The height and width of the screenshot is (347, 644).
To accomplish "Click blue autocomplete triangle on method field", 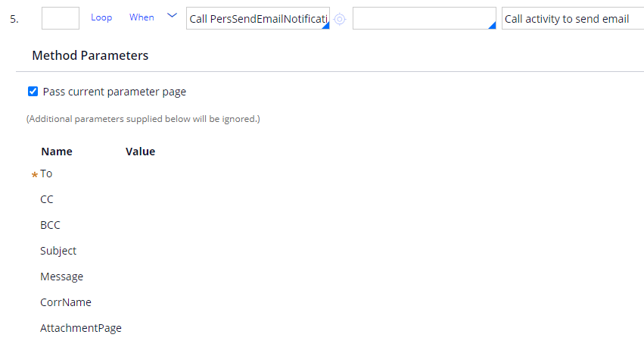I will coord(326,26).
